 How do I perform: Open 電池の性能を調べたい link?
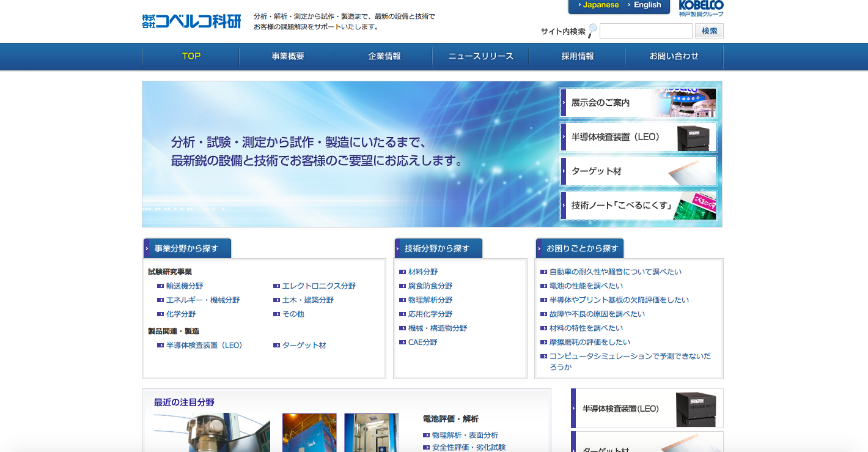(x=586, y=286)
